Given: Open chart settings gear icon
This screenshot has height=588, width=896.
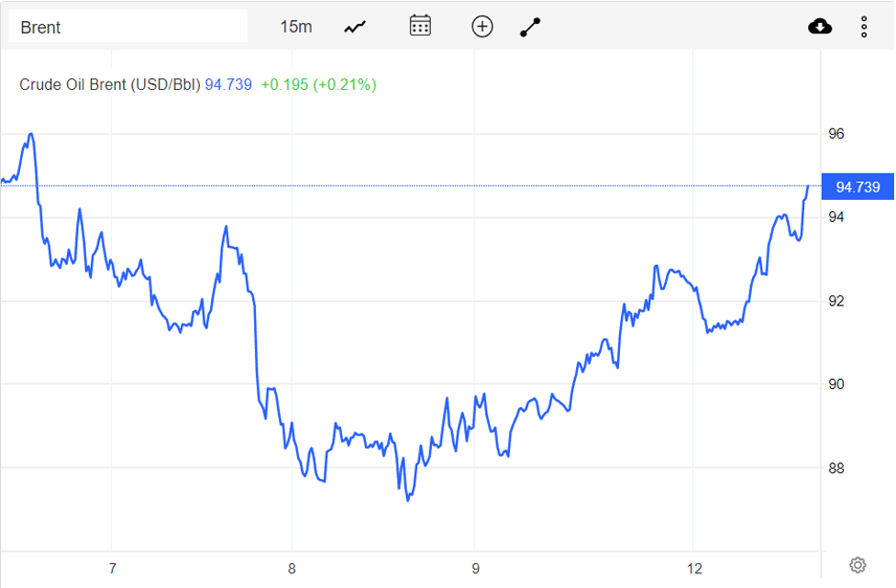Looking at the screenshot, I should coord(857,564).
